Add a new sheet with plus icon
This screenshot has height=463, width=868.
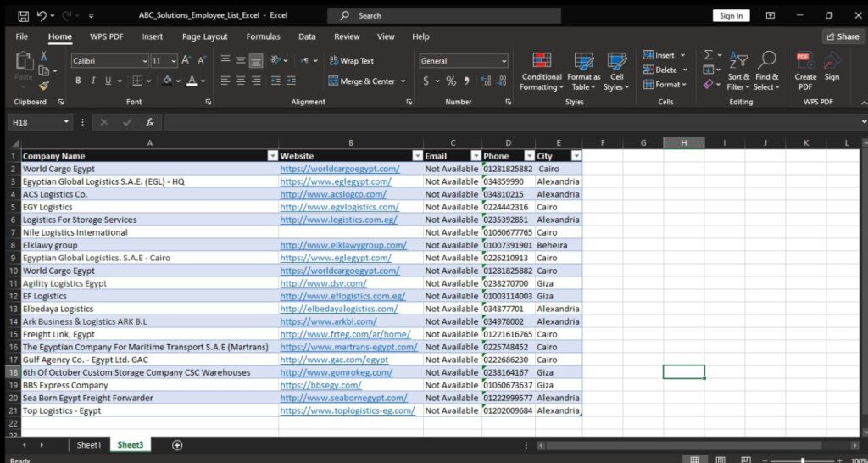(177, 444)
